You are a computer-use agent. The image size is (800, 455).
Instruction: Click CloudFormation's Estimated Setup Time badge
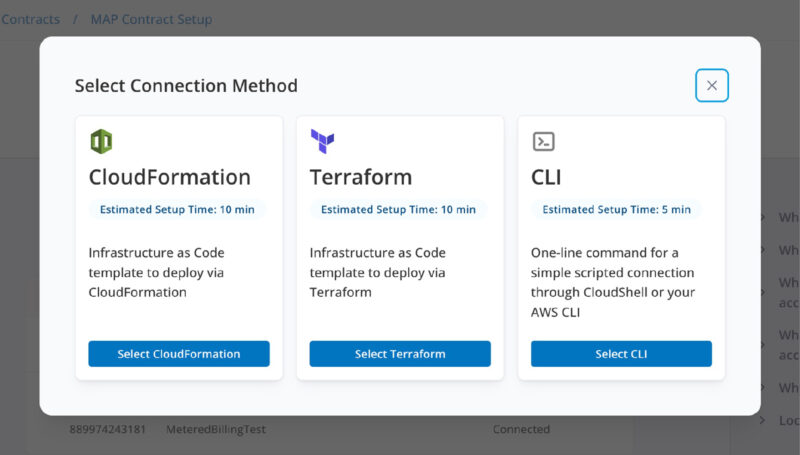(x=177, y=210)
